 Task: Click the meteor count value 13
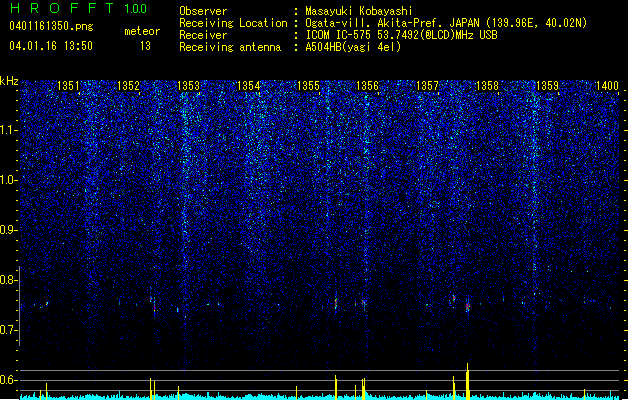point(145,46)
